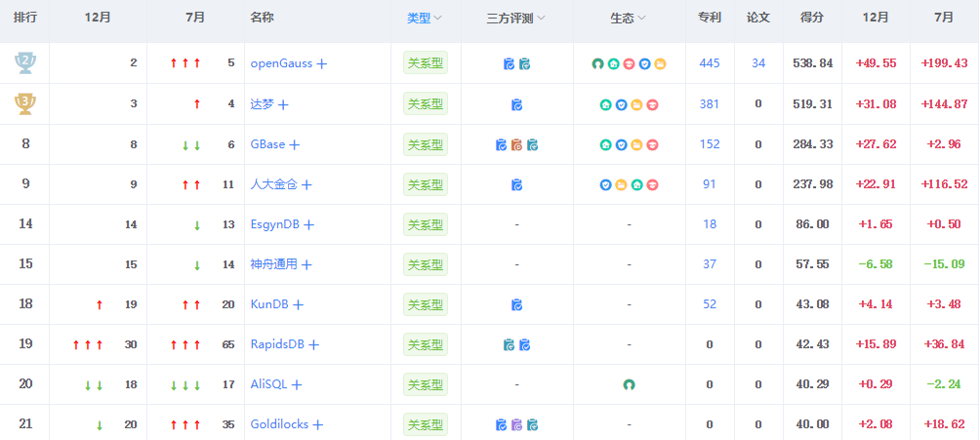Click the green ecosystem icon in AliSQL row
The height and width of the screenshot is (440, 980).
tap(629, 384)
